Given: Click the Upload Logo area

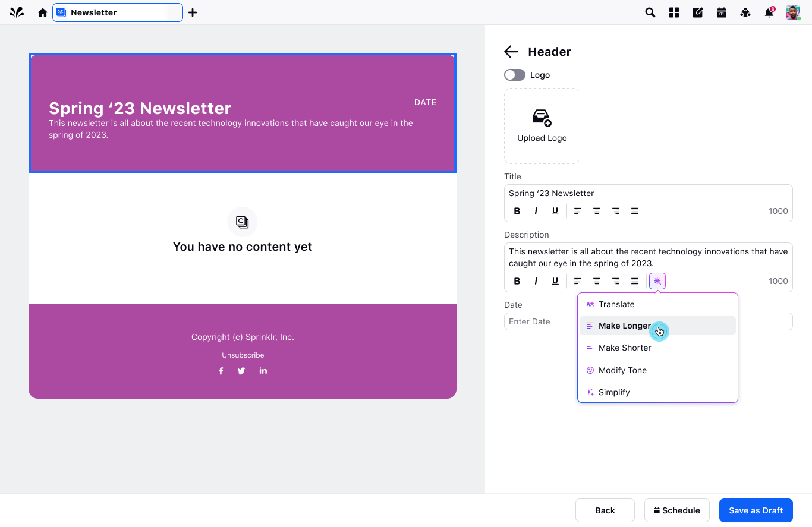Looking at the screenshot, I should click(542, 125).
